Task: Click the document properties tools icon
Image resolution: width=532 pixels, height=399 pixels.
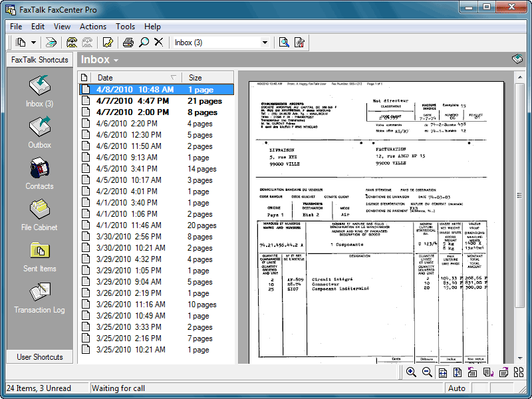Action: click(x=299, y=43)
